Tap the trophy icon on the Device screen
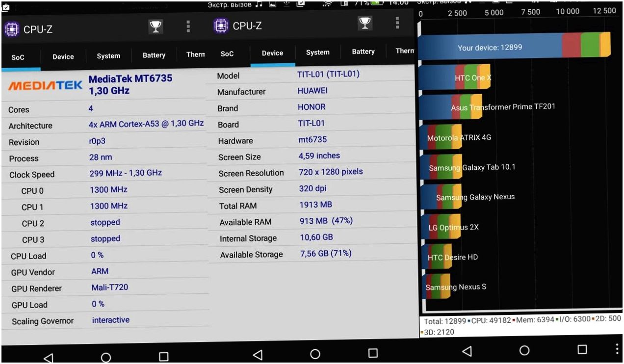This screenshot has height=364, width=624. point(364,24)
